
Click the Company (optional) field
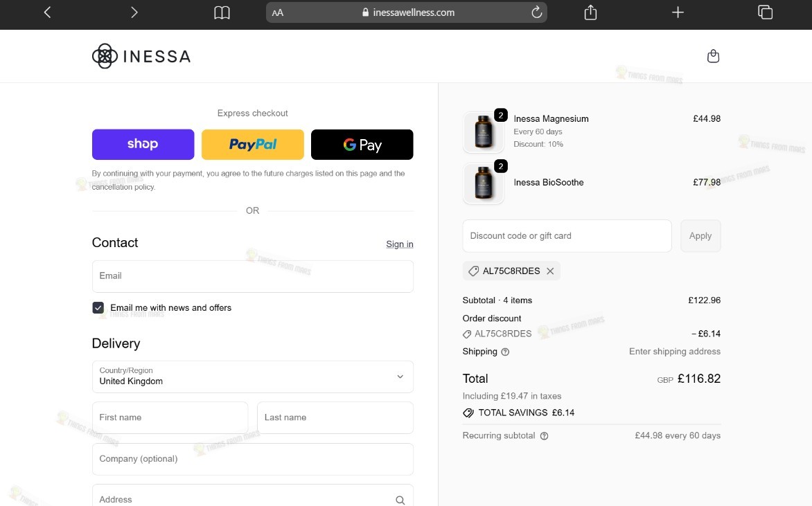pos(253,459)
